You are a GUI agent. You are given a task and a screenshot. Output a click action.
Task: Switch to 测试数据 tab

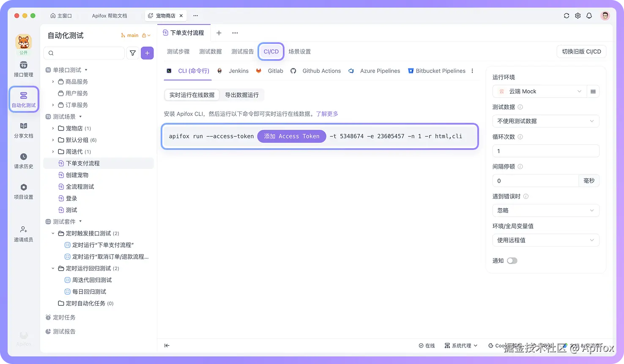(x=211, y=52)
